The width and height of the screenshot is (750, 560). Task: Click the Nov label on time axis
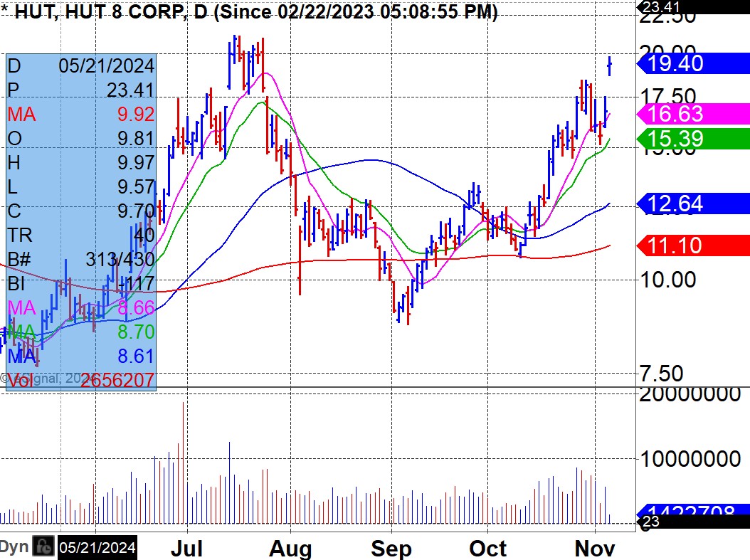pos(595,548)
